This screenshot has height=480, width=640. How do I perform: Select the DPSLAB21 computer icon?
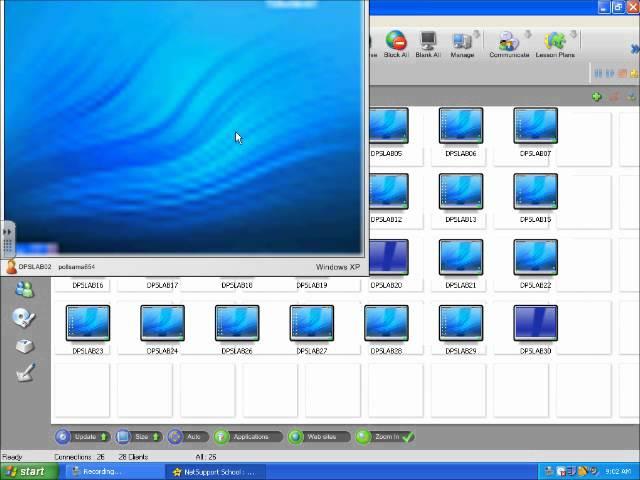tap(461, 257)
